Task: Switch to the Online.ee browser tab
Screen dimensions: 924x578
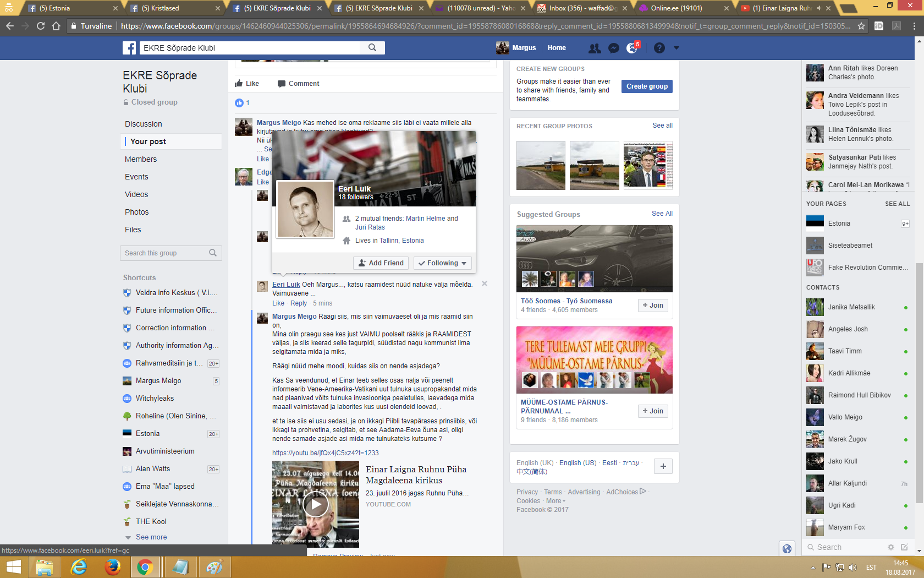Action: (676, 8)
